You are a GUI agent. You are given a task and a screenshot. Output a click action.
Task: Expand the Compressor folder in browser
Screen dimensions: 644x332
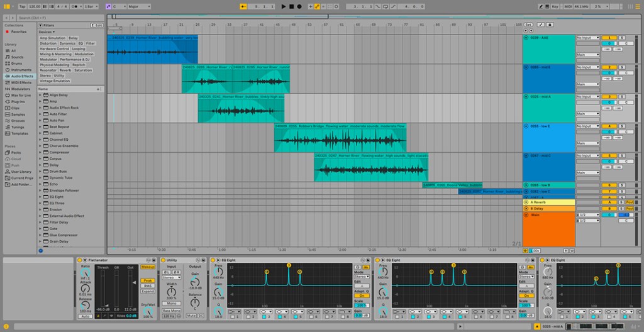click(x=40, y=152)
